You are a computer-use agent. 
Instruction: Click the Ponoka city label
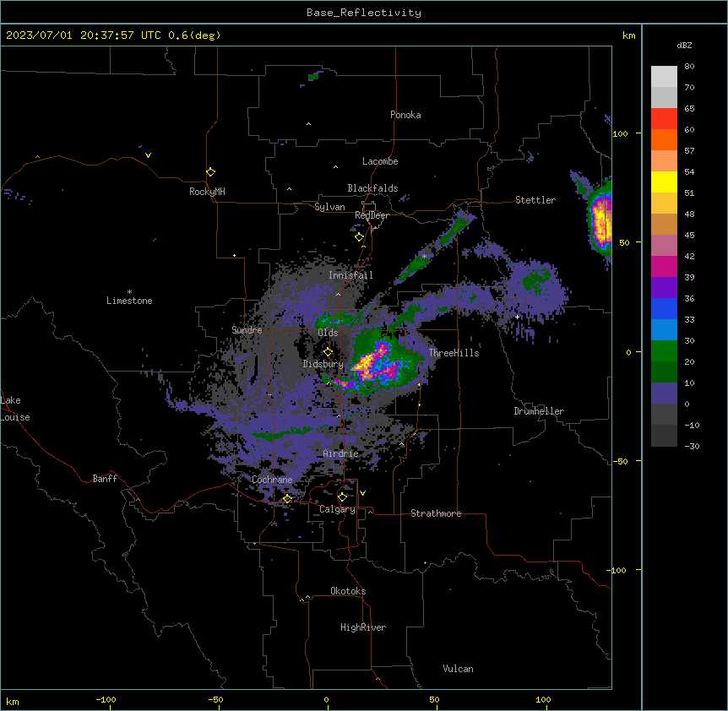pos(405,115)
